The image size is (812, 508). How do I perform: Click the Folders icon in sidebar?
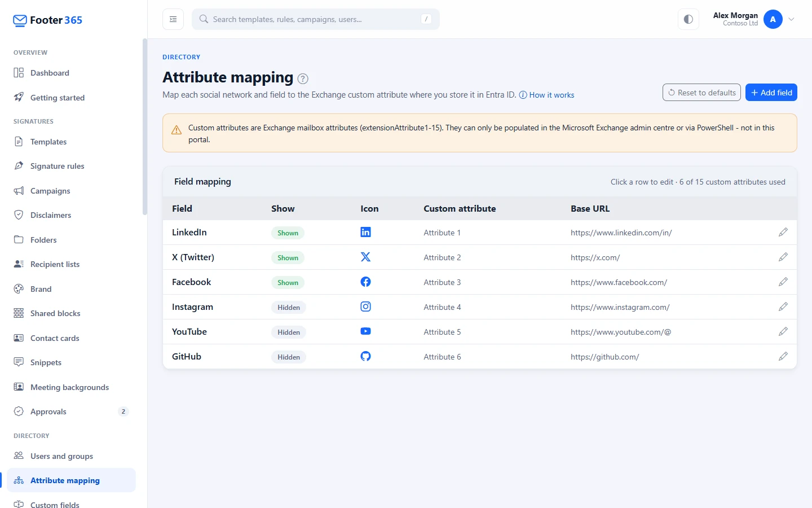(x=19, y=239)
